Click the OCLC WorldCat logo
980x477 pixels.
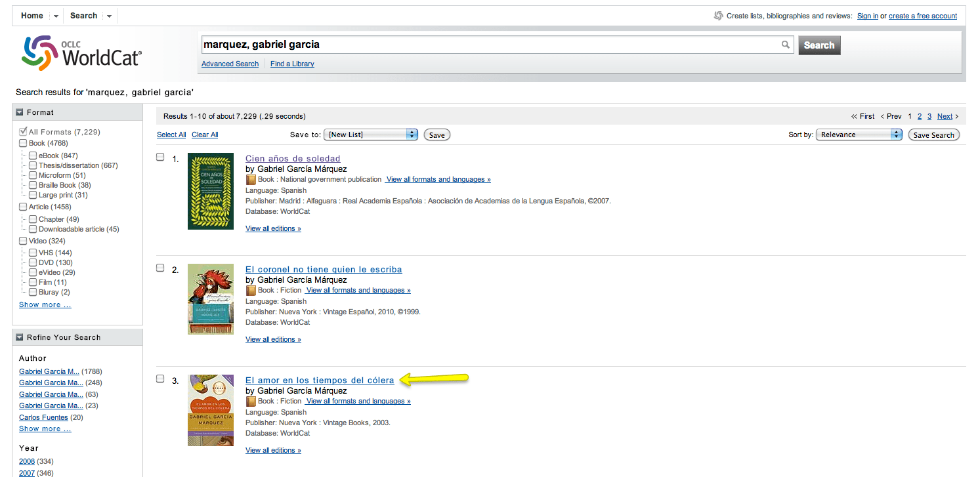pos(81,53)
